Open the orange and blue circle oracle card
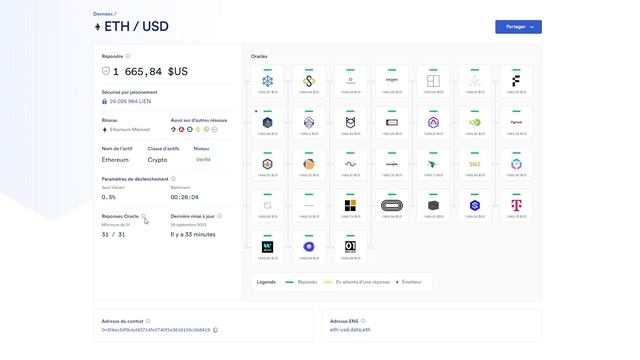Image resolution: width=640 pixels, height=360 pixels. (309, 164)
